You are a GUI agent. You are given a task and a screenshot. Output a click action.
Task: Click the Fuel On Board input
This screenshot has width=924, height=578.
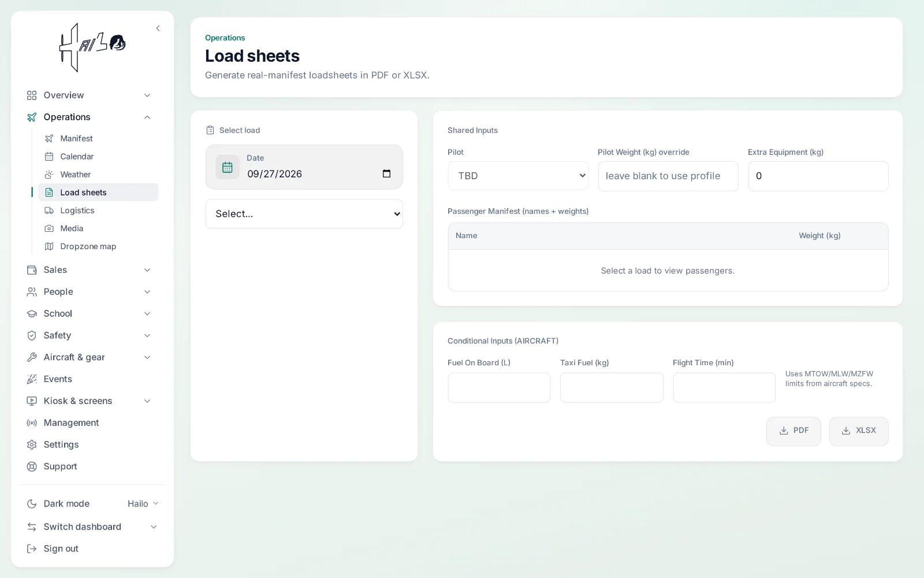[499, 388]
